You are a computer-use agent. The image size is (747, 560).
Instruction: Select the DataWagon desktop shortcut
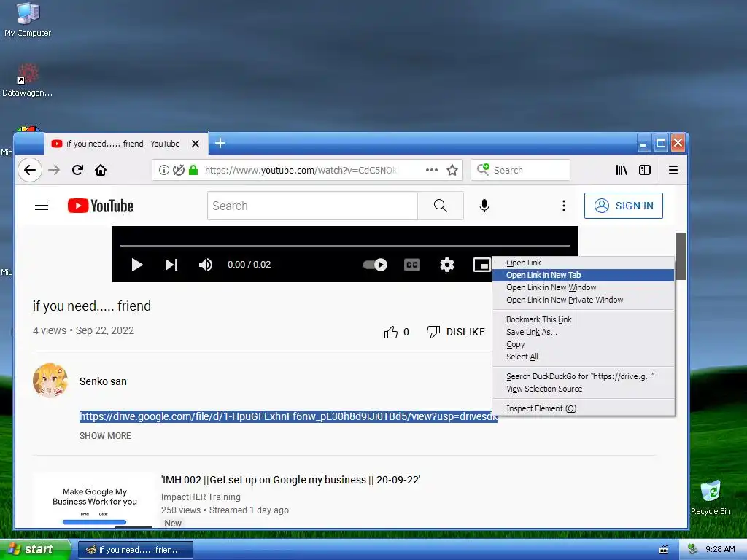27,80
